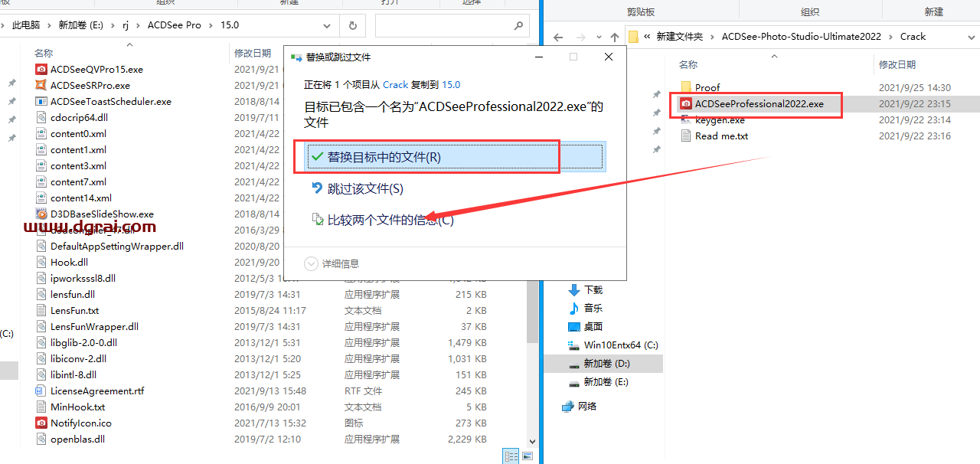Click the Proof folder icon in Crack window
Image resolution: width=980 pixels, height=464 pixels.
coord(686,87)
